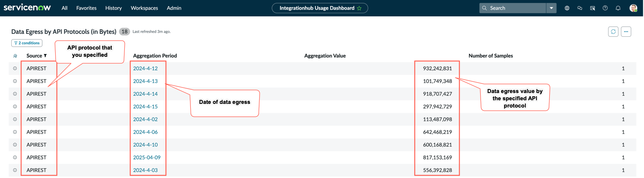Select the value 642,468,219

[438, 132]
